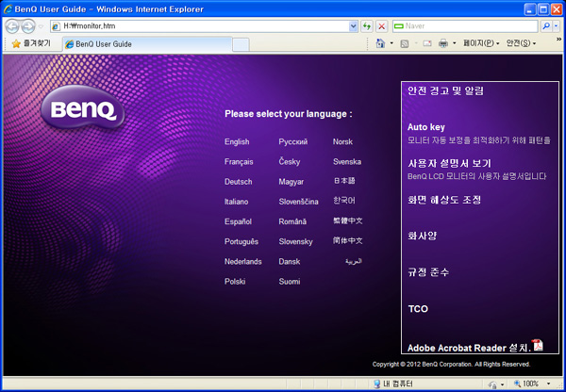Viewport: 566px width, 392px height.
Task: Click the RSS feeds icon
Action: 405,43
